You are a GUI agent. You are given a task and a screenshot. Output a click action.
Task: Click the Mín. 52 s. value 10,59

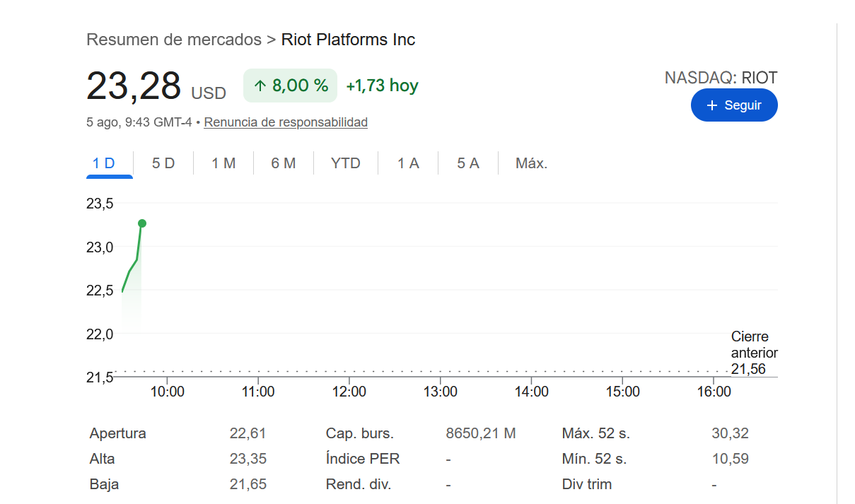click(x=730, y=459)
